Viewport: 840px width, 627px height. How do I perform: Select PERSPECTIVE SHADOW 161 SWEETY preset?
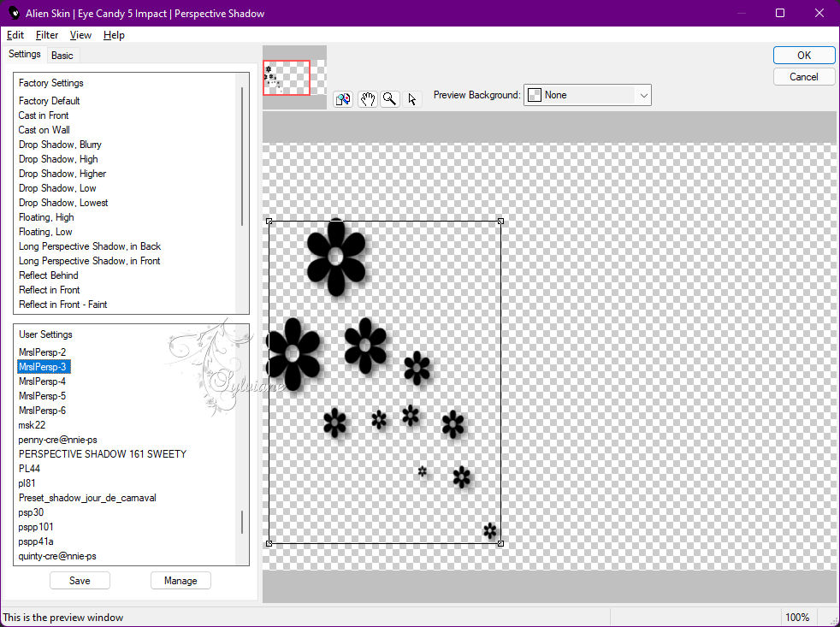coord(103,454)
